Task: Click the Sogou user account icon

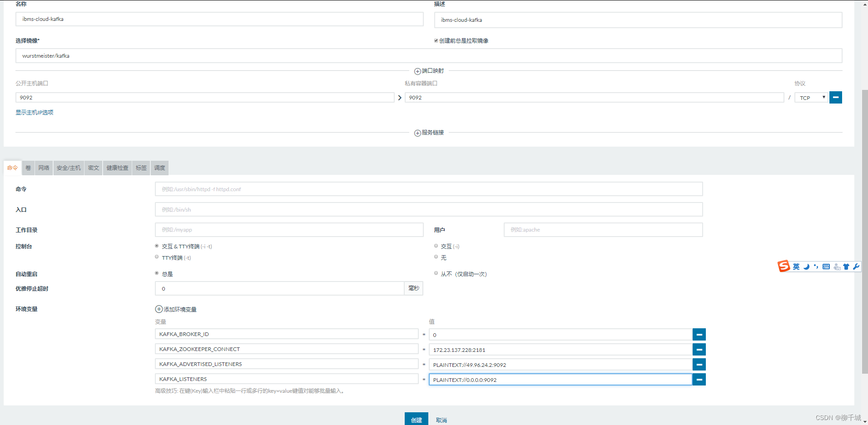Action: tap(837, 267)
